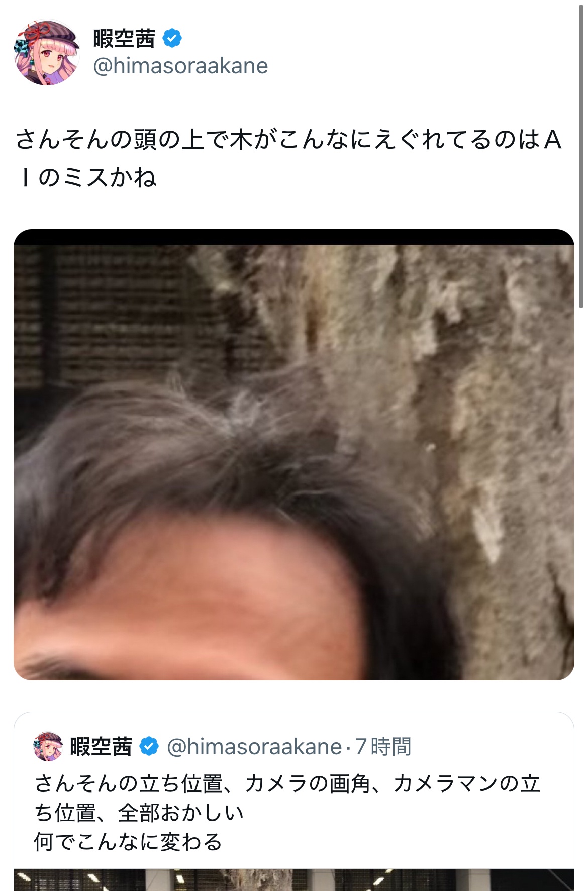Open the quoted tweet's image preview at the bottom
The height and width of the screenshot is (891, 588).
pyautogui.click(x=294, y=879)
